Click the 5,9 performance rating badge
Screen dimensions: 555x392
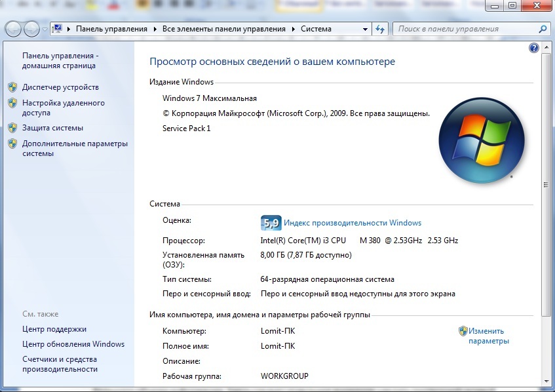pyautogui.click(x=271, y=223)
